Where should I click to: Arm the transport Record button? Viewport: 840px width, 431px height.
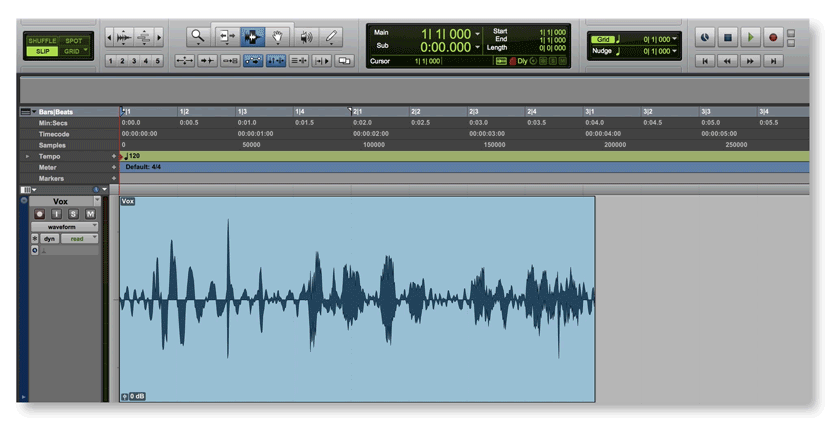click(773, 37)
